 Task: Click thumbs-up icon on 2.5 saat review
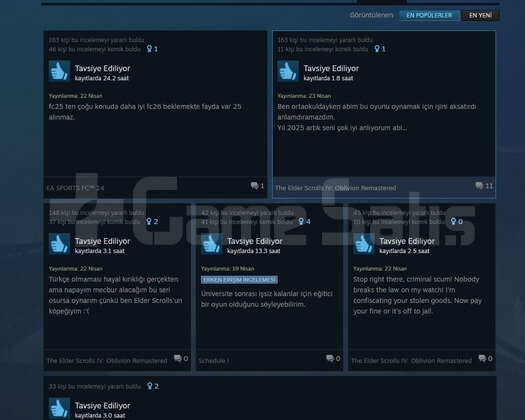[x=364, y=244]
